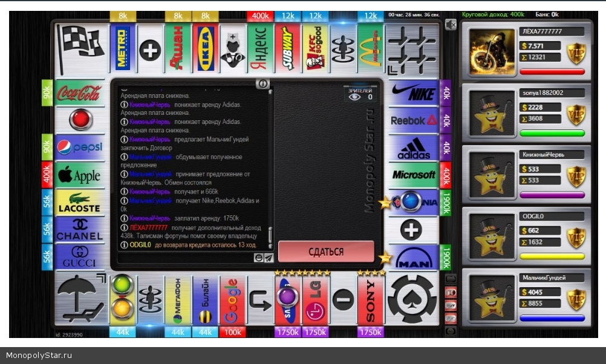Select the traffic light board cell

123,300
